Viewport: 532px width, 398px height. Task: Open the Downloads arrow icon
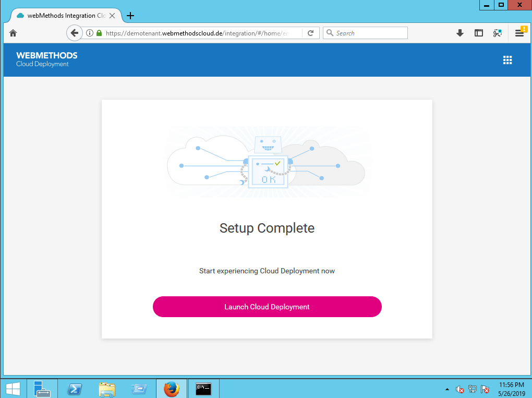click(460, 33)
